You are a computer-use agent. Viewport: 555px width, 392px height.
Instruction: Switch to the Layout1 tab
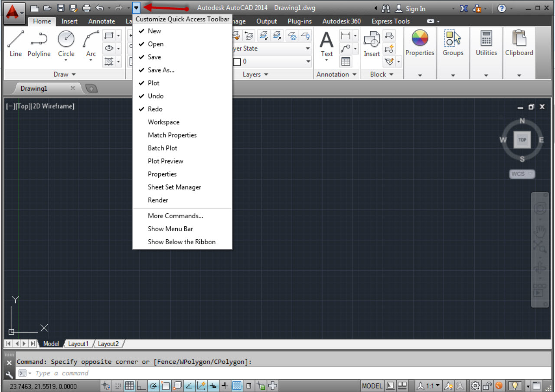(78, 344)
